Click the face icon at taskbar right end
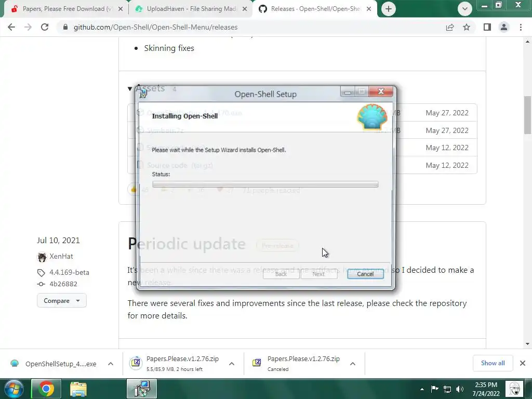Screen dimensions: 532x399 (x=515, y=389)
